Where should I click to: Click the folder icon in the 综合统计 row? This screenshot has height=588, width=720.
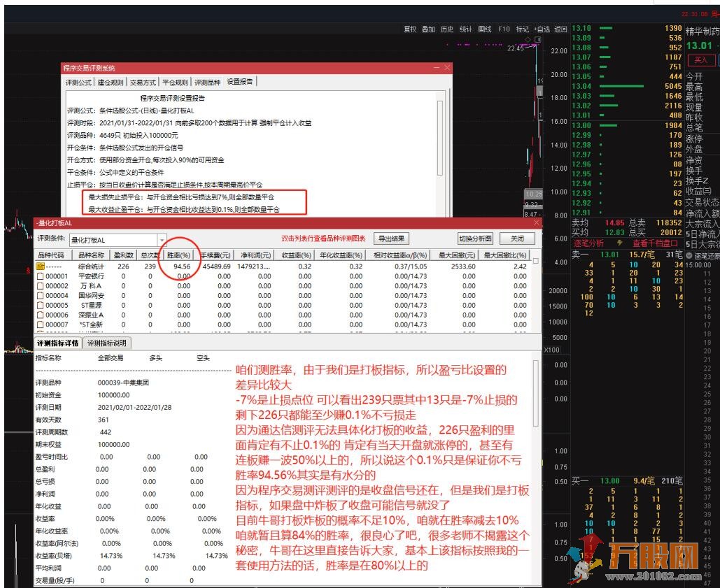pos(41,266)
